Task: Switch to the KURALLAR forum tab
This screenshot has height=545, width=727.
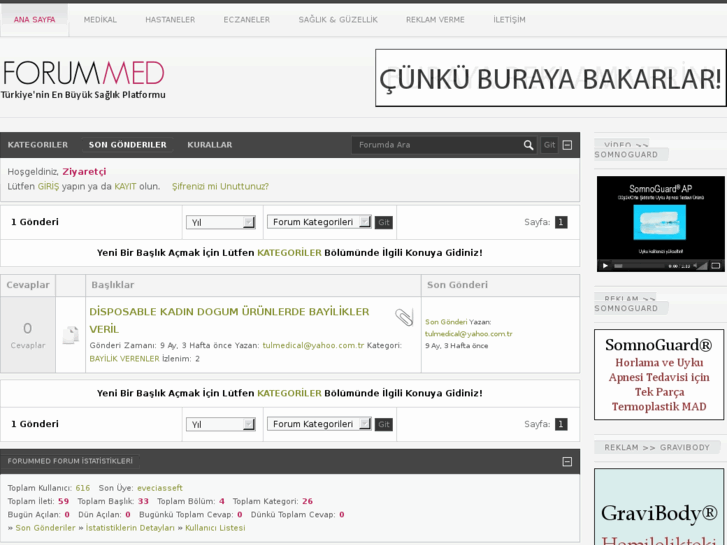Action: [210, 145]
